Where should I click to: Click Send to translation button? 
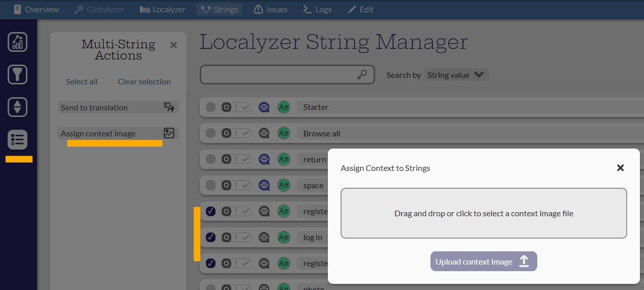point(117,107)
